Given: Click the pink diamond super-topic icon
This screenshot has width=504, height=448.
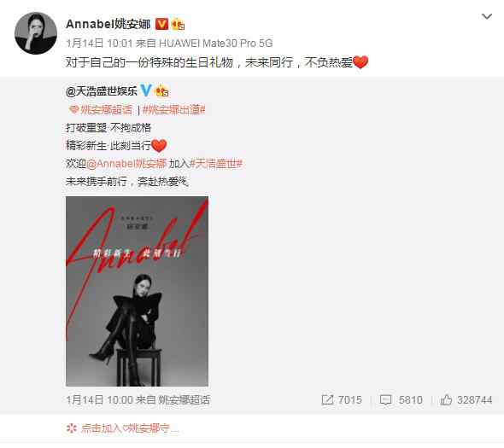Looking at the screenshot, I should [74, 110].
